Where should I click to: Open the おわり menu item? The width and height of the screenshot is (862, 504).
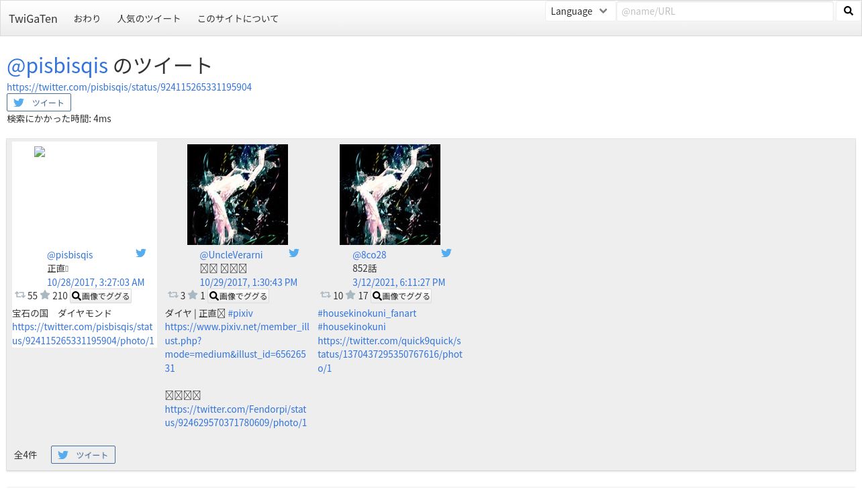[x=87, y=19]
